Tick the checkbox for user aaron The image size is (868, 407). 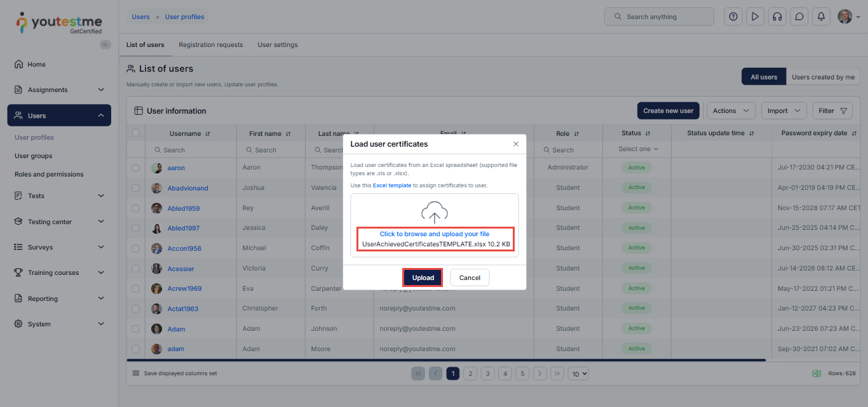pos(135,168)
